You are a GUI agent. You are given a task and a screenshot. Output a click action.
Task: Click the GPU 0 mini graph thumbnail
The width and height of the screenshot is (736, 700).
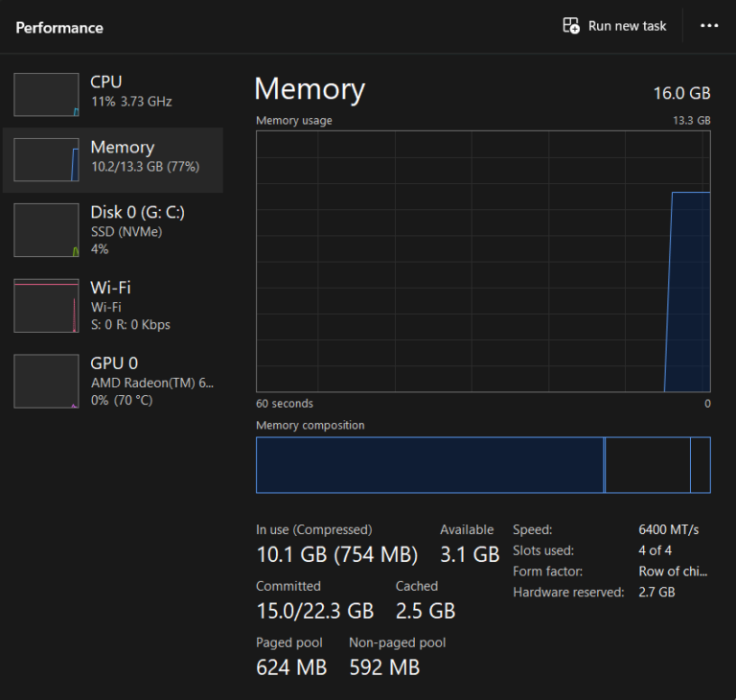(46, 381)
